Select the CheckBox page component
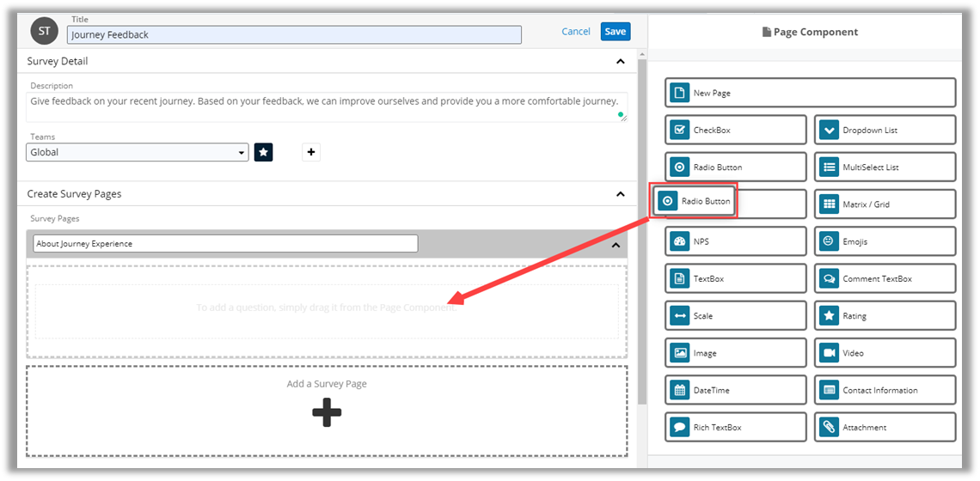This screenshot has height=481, width=980. (x=735, y=130)
